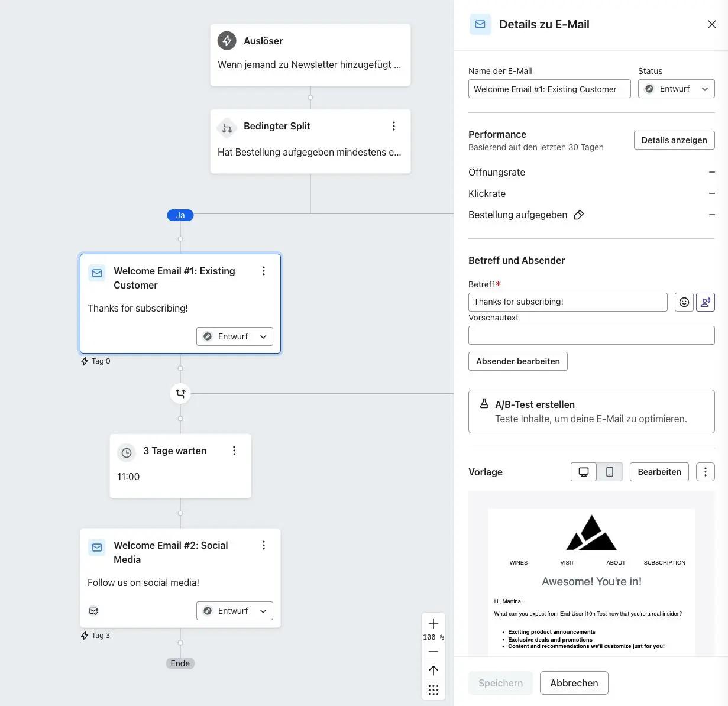The image size is (728, 706).
Task: Click Details anzeigen under Performance
Action: click(674, 140)
